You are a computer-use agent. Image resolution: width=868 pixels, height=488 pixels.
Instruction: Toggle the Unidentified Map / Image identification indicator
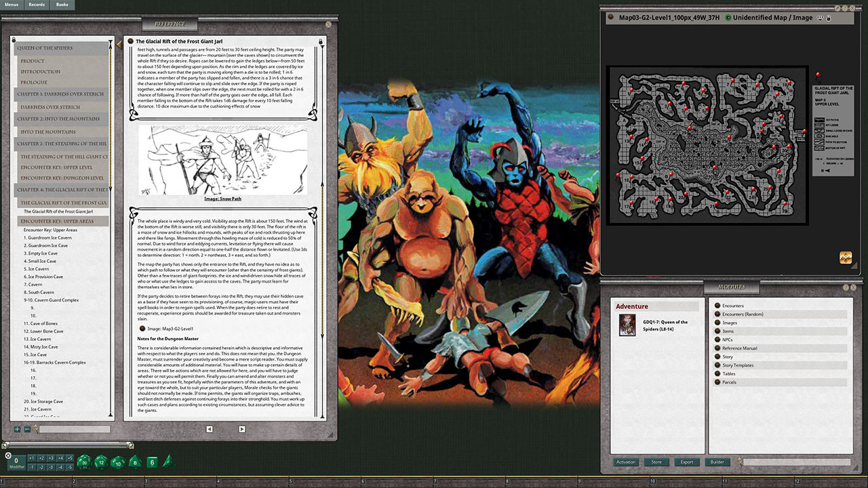coord(728,18)
